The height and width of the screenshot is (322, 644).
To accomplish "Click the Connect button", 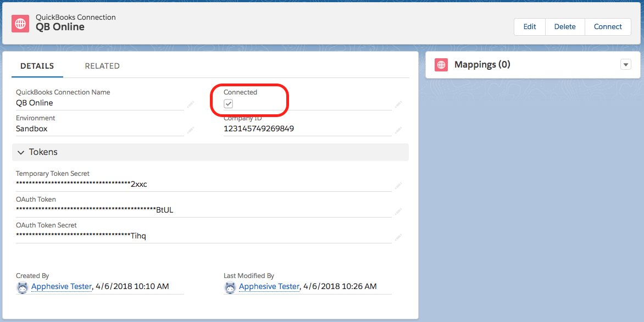I will pyautogui.click(x=608, y=27).
